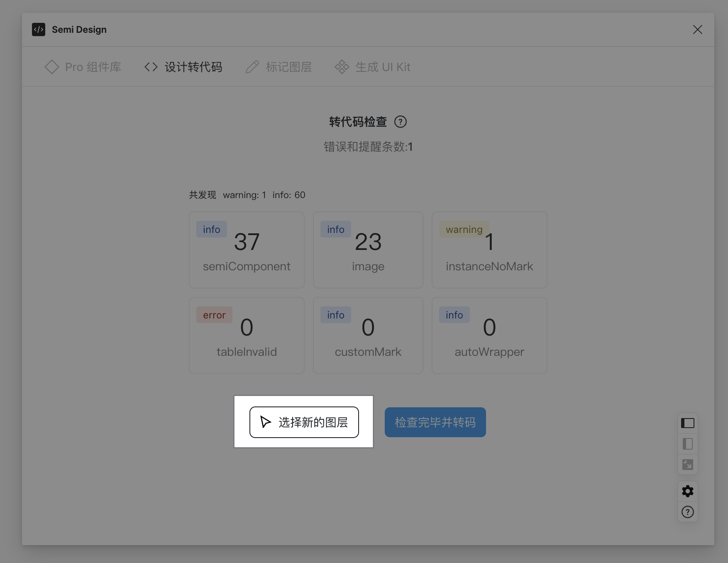This screenshot has height=563, width=728.
Task: Select the wide sidebar layout icon
Action: click(688, 423)
